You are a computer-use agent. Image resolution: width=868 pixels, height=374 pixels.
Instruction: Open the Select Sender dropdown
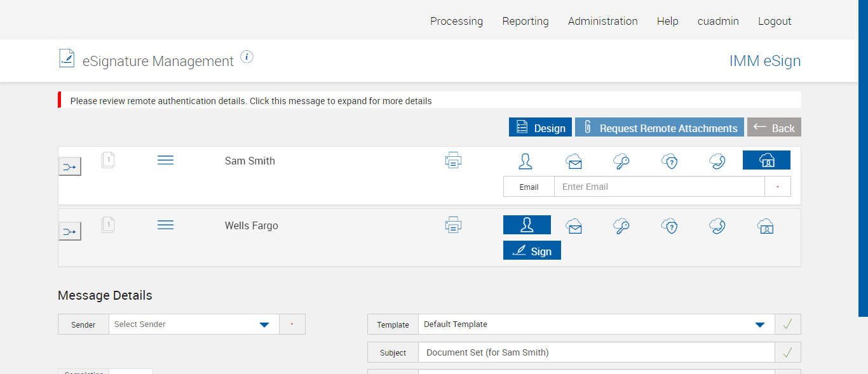tap(194, 324)
